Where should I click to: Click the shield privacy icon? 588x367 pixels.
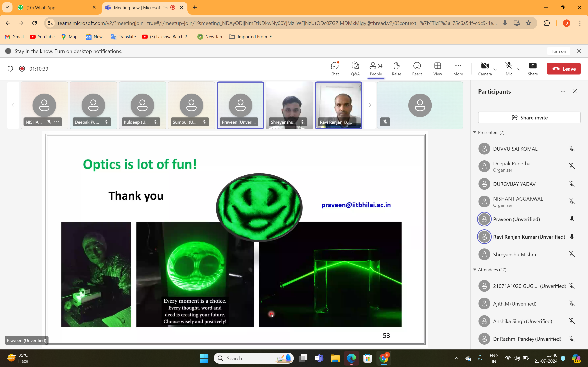point(10,69)
